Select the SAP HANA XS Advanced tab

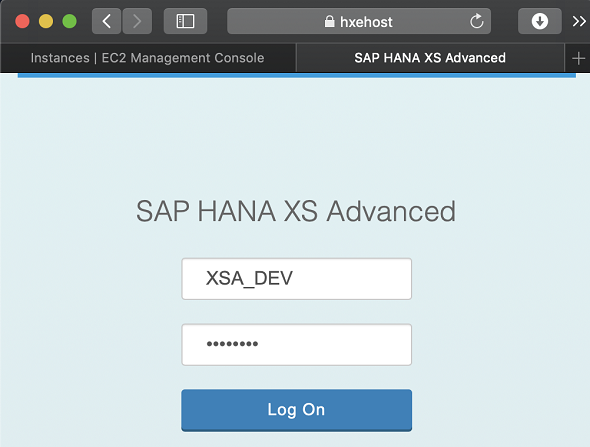430,58
